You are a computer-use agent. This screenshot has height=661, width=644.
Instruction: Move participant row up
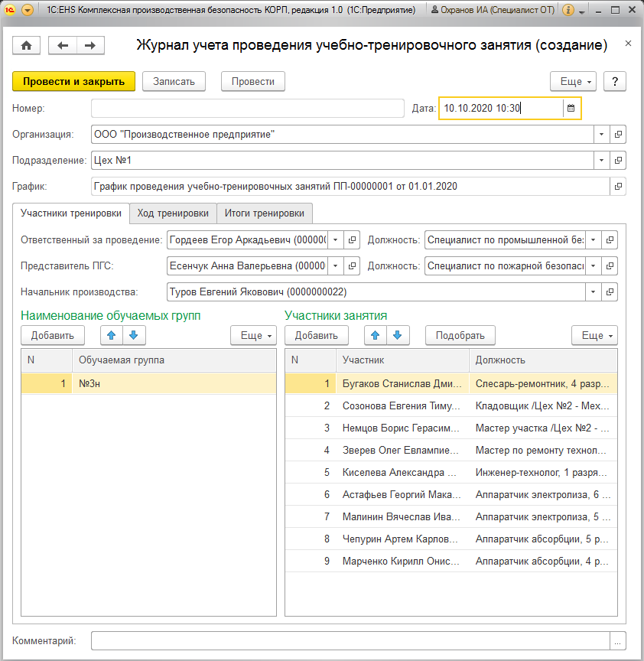[x=376, y=336]
